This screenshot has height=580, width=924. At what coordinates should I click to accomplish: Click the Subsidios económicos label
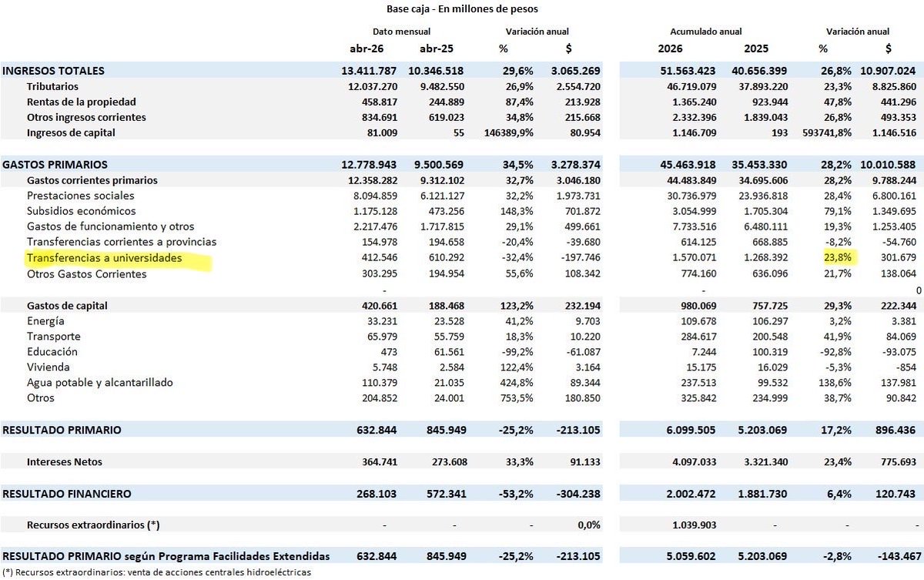pos(81,211)
